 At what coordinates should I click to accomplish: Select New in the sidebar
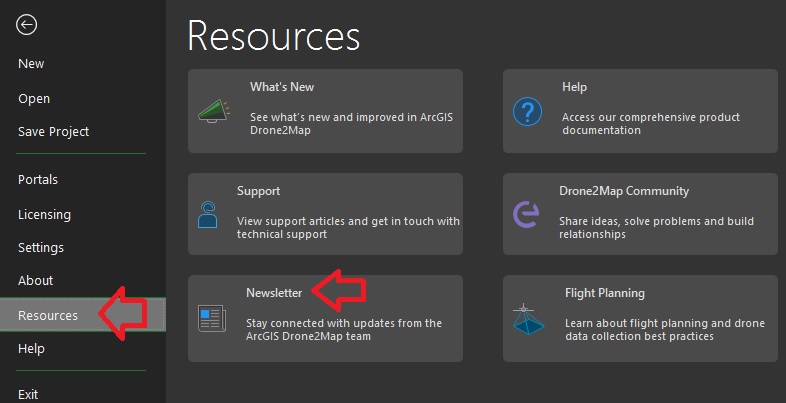point(31,64)
